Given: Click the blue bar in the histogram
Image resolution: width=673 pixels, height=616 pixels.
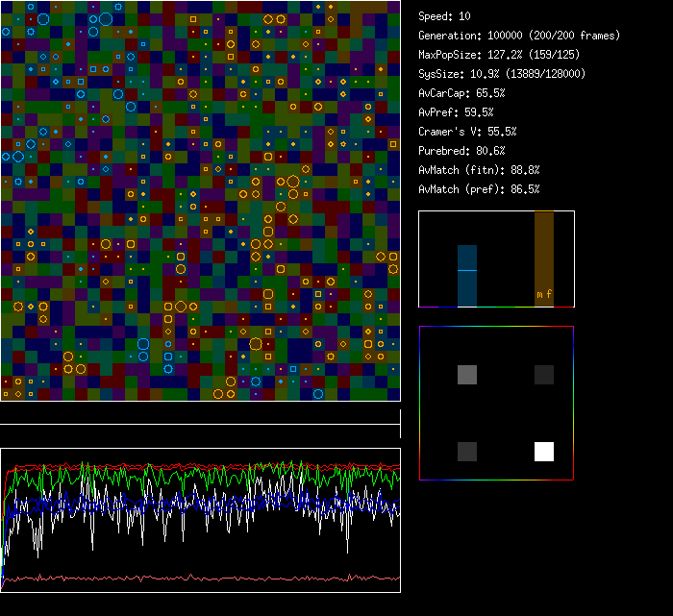Looking at the screenshot, I should pos(467,288).
